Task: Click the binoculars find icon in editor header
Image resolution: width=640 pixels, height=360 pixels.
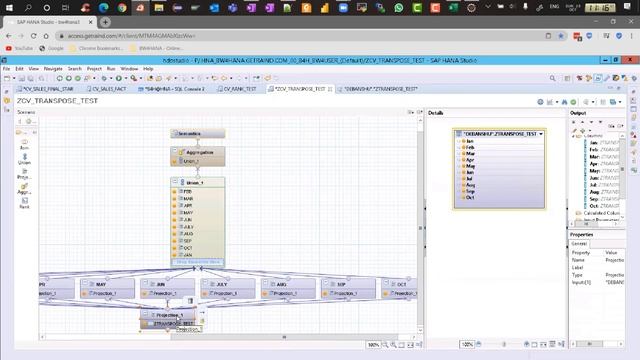Action: click(564, 102)
